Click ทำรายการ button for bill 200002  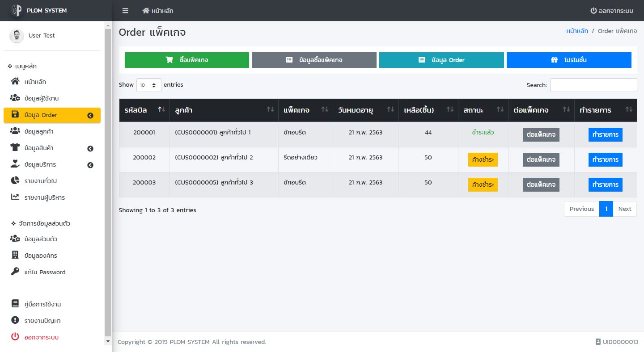(605, 159)
